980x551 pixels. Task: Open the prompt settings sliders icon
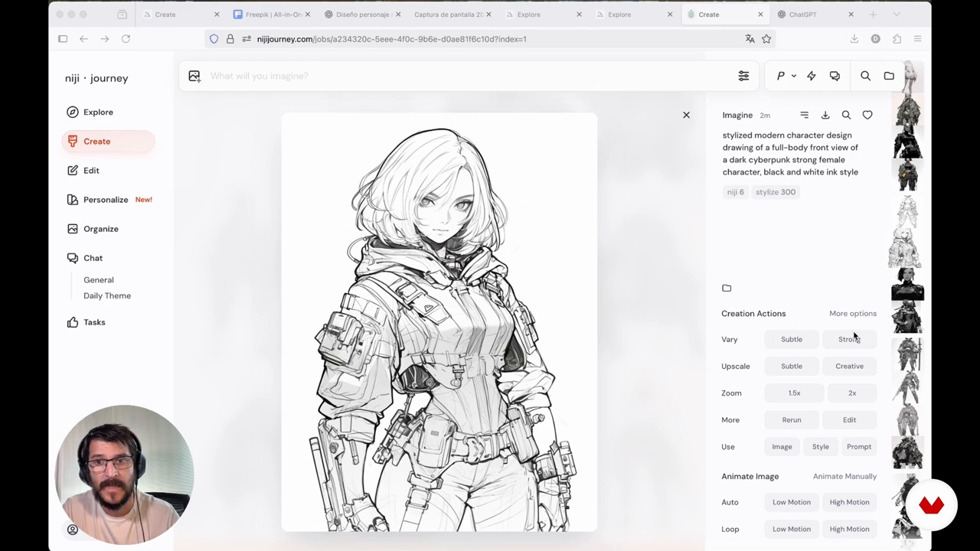click(x=743, y=76)
